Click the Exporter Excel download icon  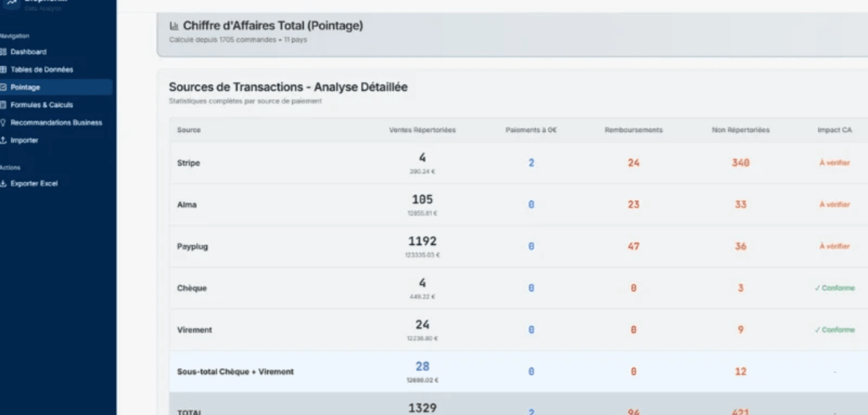(4, 184)
